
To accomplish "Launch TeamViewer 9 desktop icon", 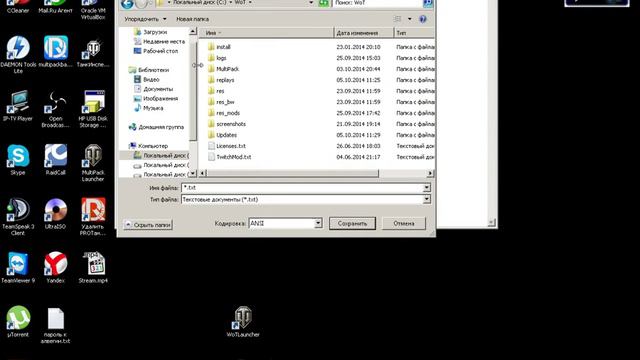I will pos(18,267).
